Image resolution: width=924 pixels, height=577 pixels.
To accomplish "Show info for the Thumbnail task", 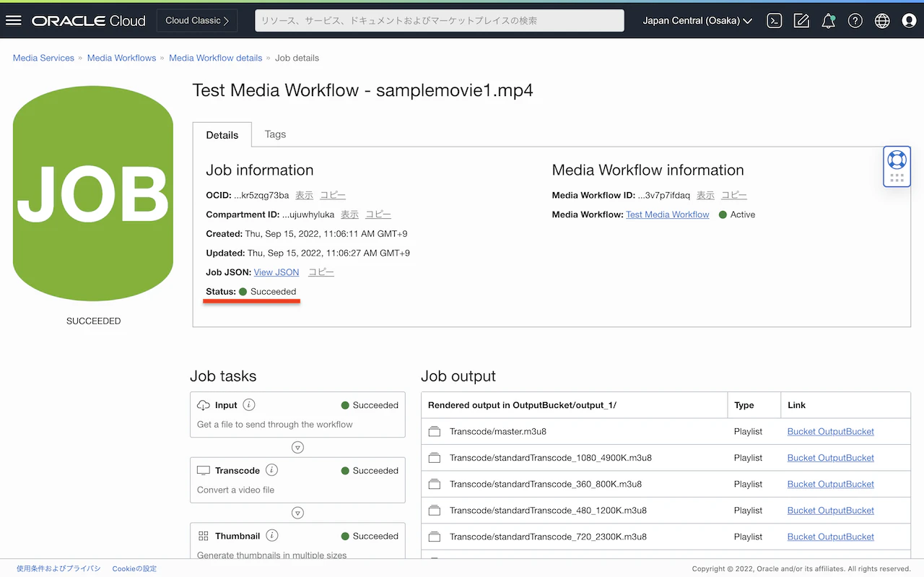I will pos(272,536).
